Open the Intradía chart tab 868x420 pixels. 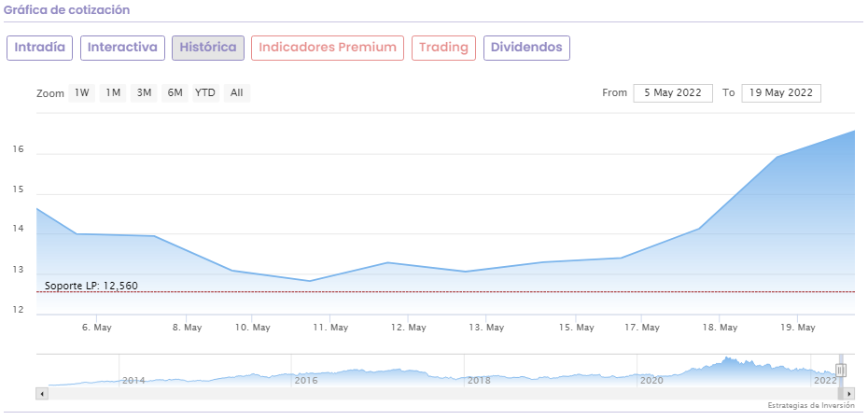pos(39,48)
